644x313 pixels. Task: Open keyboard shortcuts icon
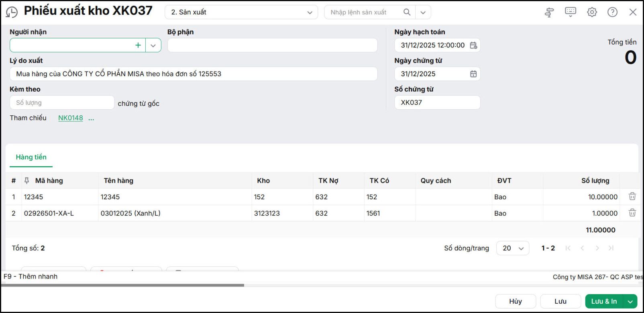[x=571, y=12]
